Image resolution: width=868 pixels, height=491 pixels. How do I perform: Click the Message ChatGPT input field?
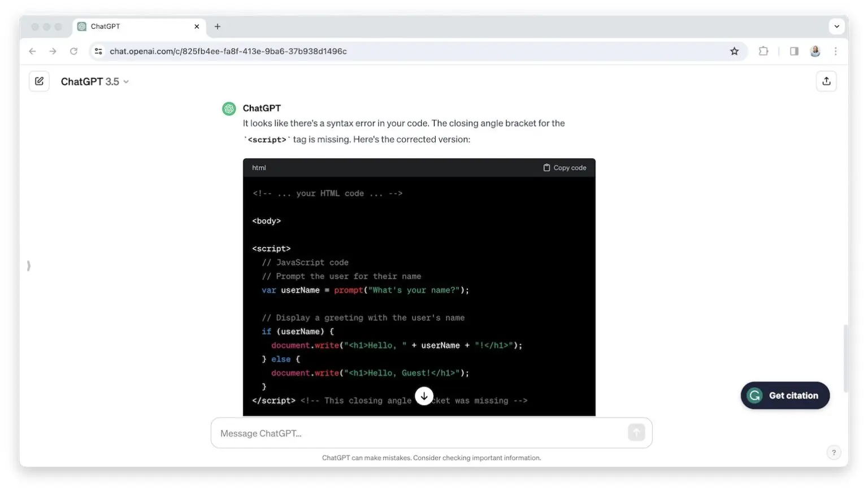point(396,433)
